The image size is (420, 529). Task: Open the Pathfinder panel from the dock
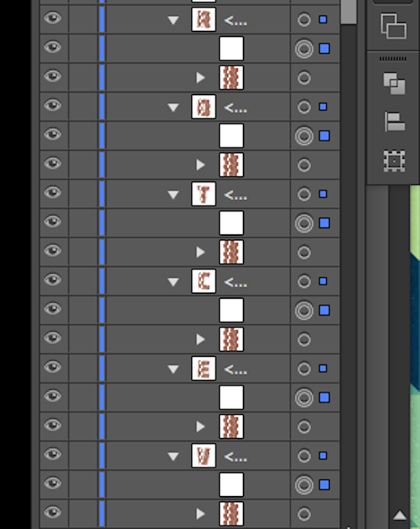394,85
